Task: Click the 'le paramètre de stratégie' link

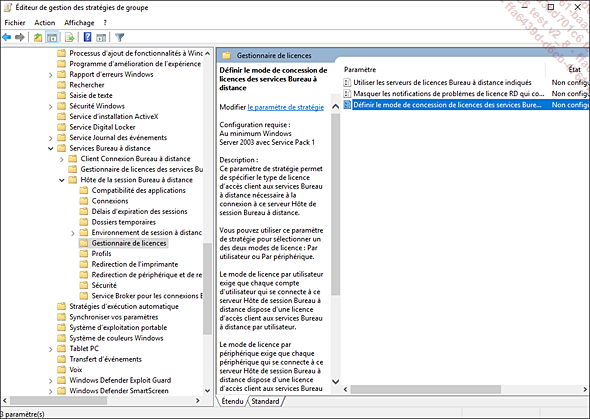Action: [x=286, y=107]
